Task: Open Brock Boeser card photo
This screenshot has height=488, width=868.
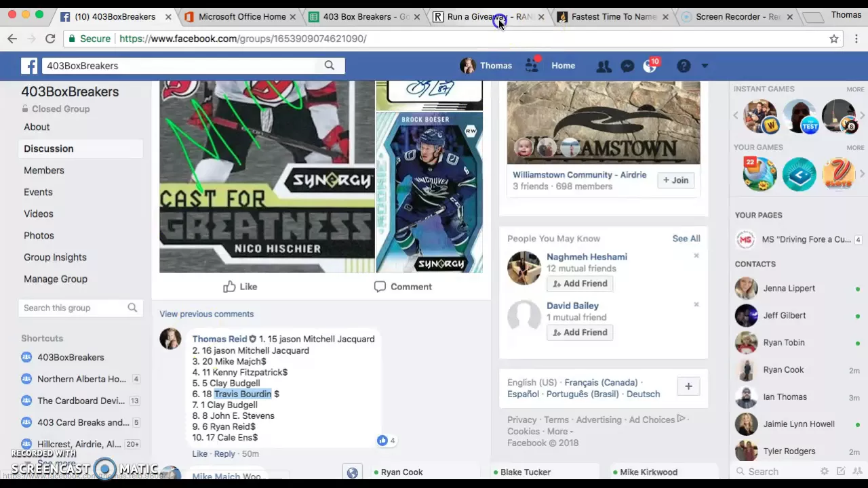Action: 429,192
